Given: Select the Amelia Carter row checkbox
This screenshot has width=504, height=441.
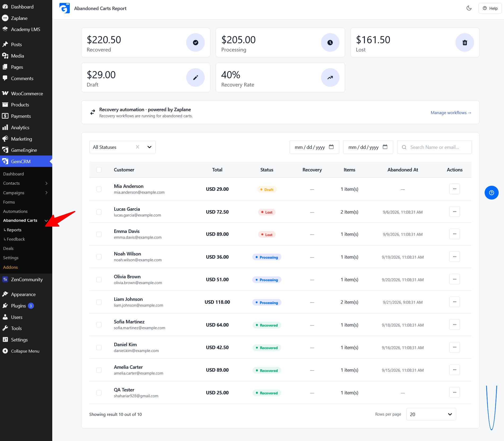Looking at the screenshot, I should (99, 370).
